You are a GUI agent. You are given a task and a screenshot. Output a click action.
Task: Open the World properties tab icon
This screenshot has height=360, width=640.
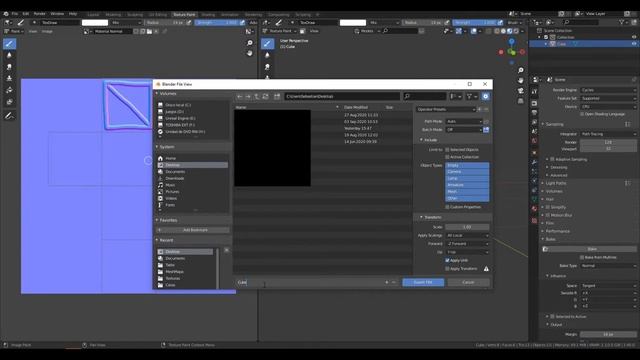[534, 141]
